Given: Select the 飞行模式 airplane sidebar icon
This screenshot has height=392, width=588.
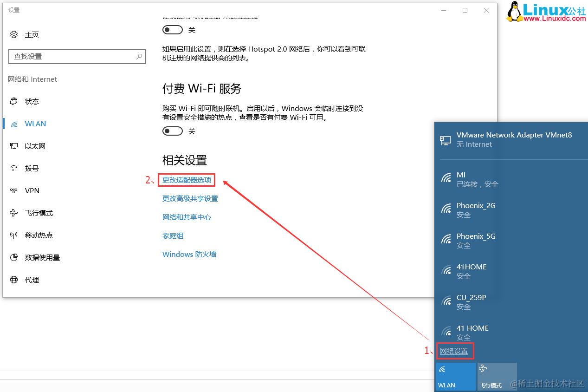Looking at the screenshot, I should pos(14,213).
